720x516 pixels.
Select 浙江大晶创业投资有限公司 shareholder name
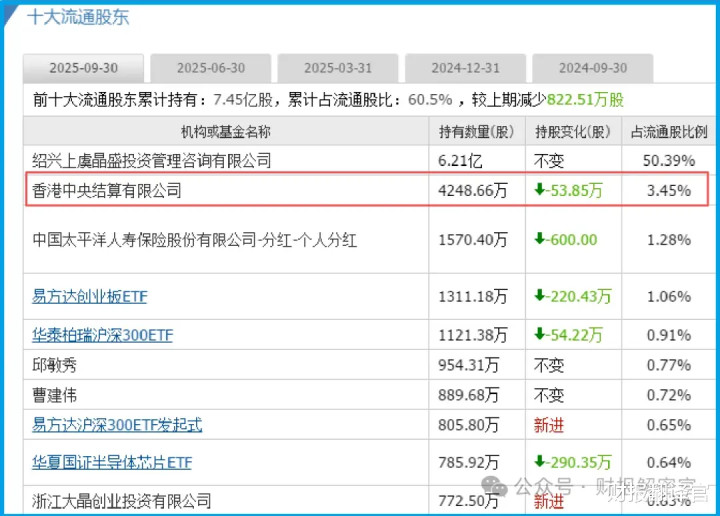(x=122, y=501)
